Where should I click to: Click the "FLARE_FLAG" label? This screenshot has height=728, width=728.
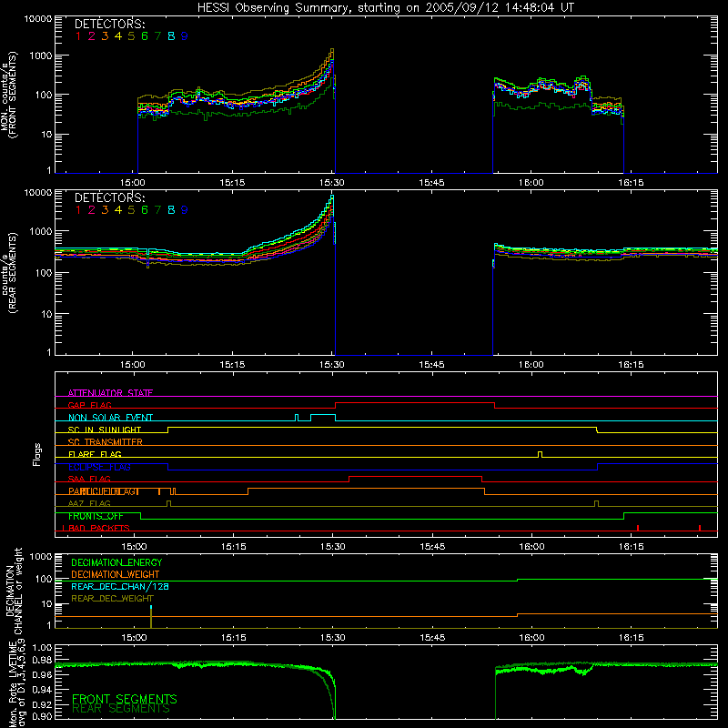coord(95,454)
